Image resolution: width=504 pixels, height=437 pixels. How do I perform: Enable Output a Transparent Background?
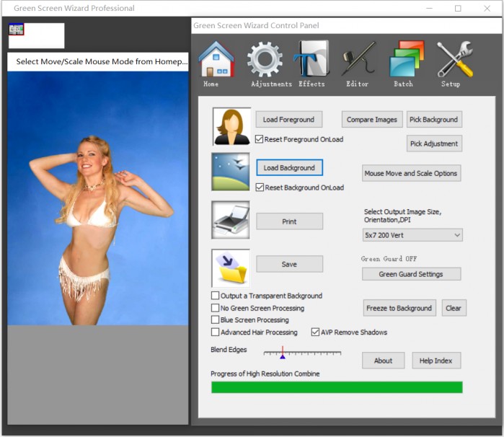pos(215,296)
